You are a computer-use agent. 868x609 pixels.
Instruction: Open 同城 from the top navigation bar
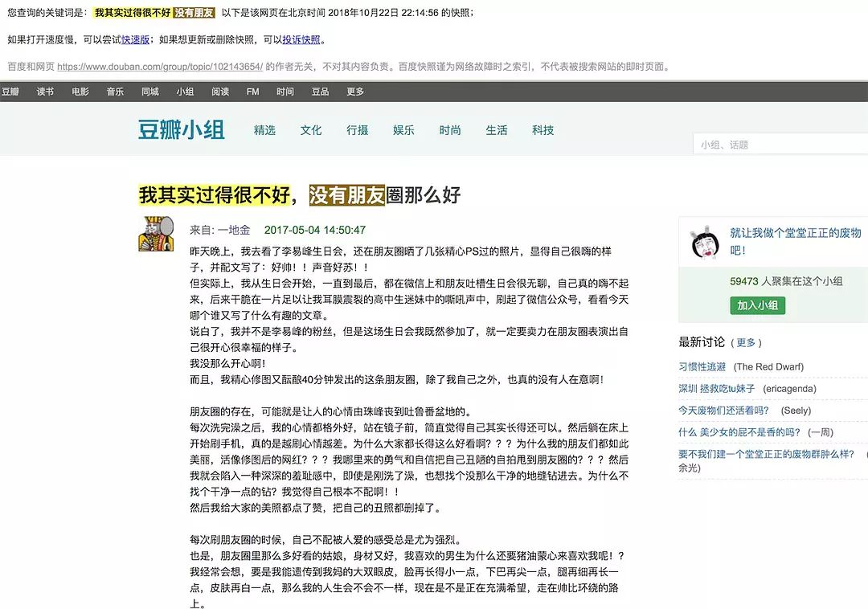[150, 92]
